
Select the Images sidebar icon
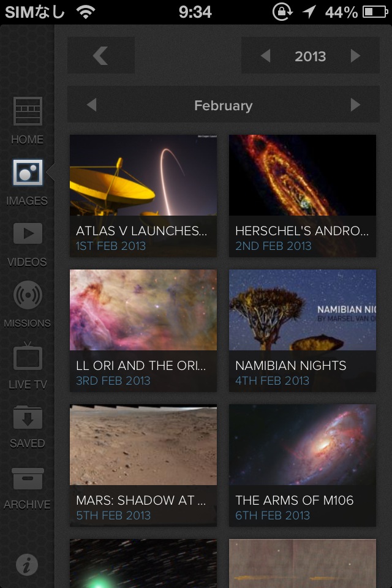[28, 173]
